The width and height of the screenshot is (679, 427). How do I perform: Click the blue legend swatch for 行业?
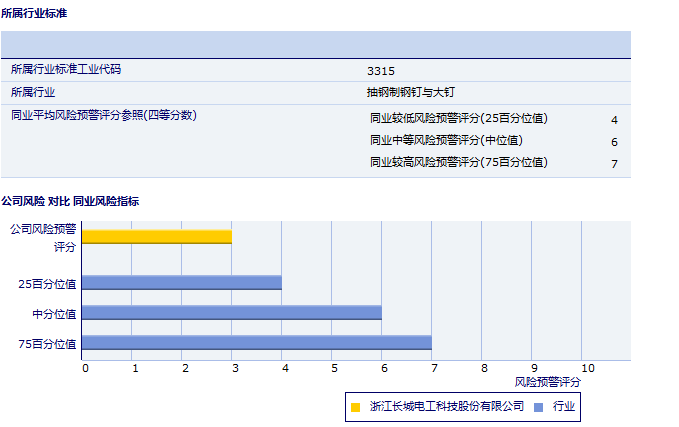point(538,406)
